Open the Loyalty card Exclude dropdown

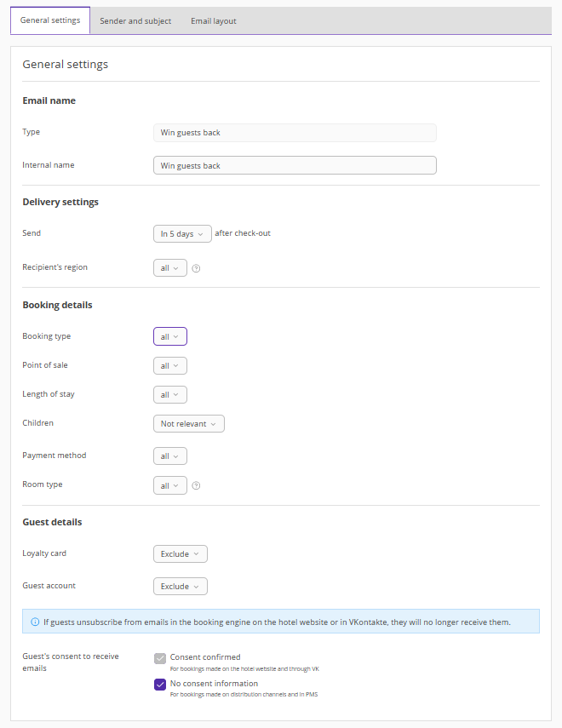click(180, 554)
